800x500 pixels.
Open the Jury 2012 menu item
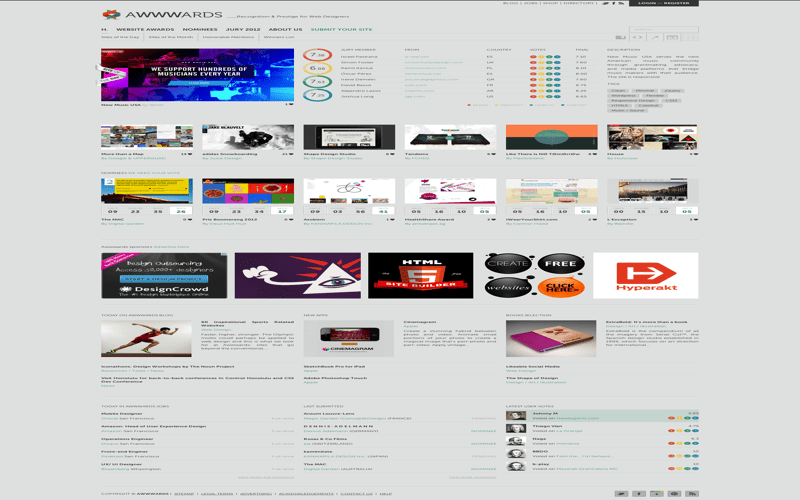pyautogui.click(x=243, y=30)
